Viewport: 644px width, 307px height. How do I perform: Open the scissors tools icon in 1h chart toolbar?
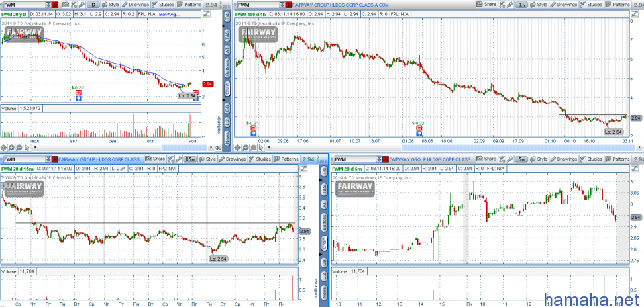tap(502, 5)
